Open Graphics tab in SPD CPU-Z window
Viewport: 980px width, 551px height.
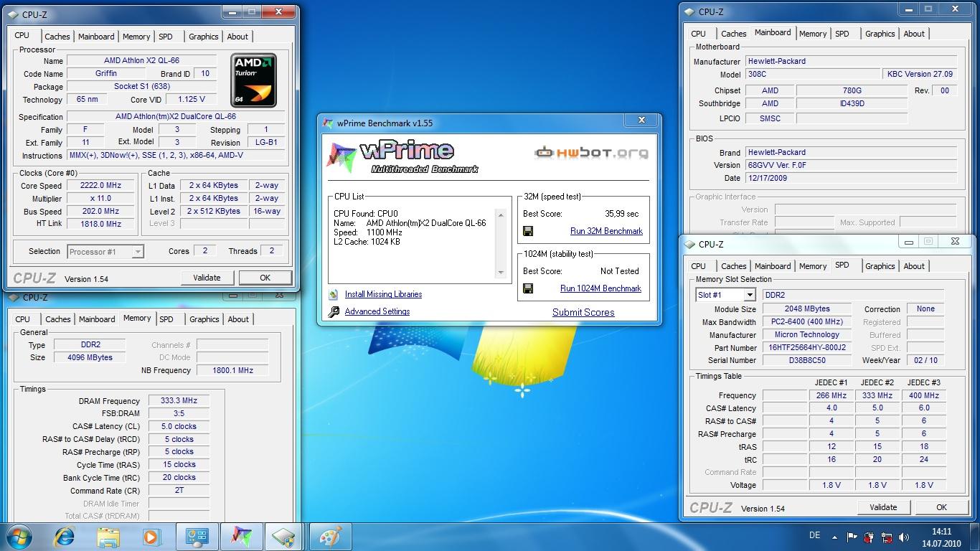(880, 266)
